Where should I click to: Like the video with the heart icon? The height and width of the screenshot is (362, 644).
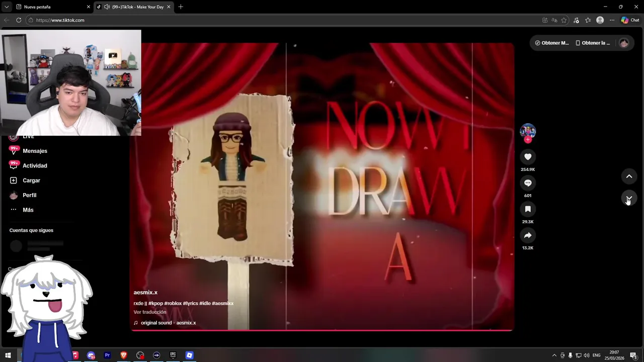[x=528, y=157]
